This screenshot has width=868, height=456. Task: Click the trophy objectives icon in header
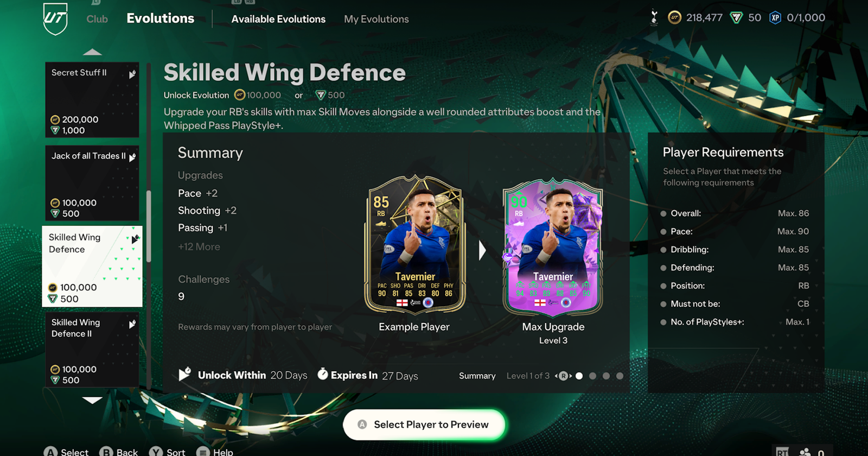[x=654, y=18]
